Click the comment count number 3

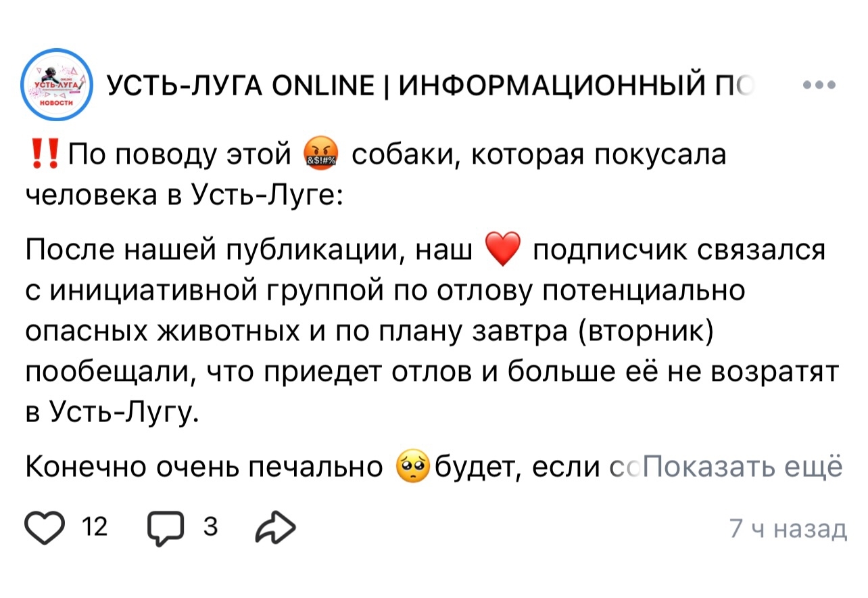click(x=209, y=527)
